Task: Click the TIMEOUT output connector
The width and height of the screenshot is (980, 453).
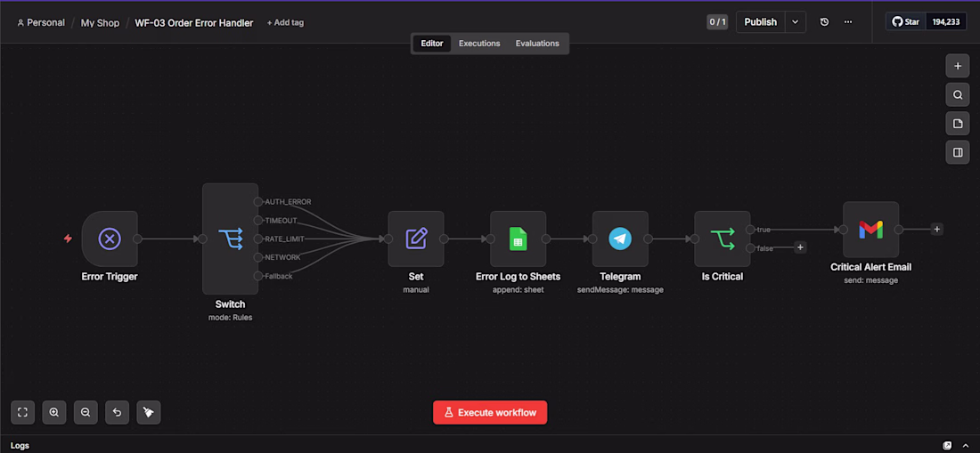Action: click(x=257, y=220)
